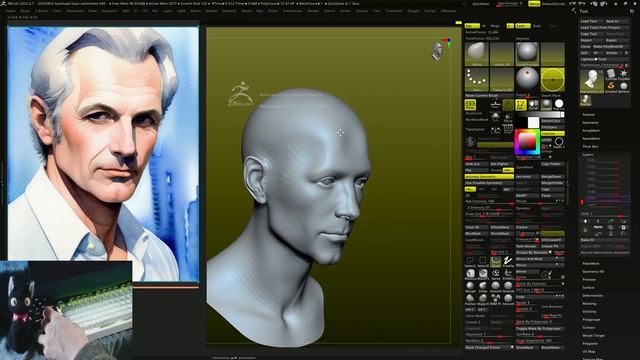The width and height of the screenshot is (640, 360).
Task: Toggle Groups By Normals option
Action: click(x=534, y=253)
